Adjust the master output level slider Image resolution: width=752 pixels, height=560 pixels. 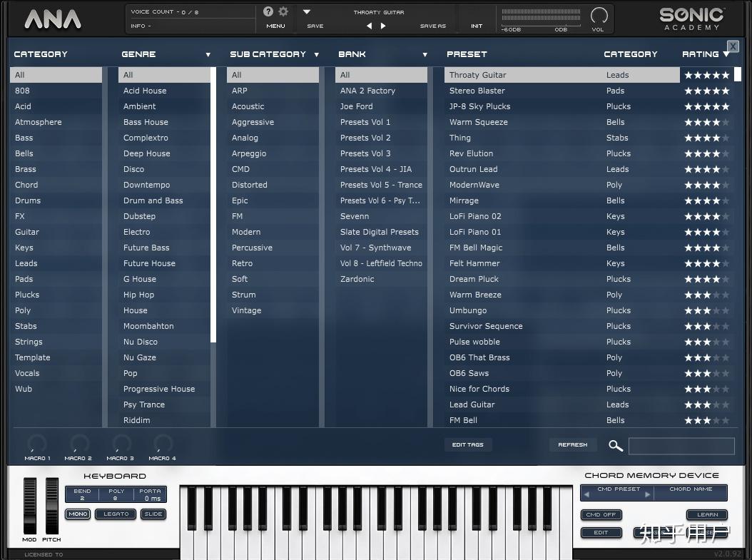click(542, 14)
